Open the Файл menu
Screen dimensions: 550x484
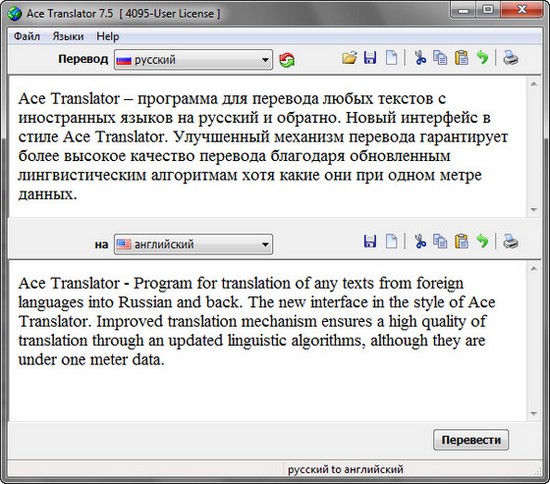[x=27, y=36]
